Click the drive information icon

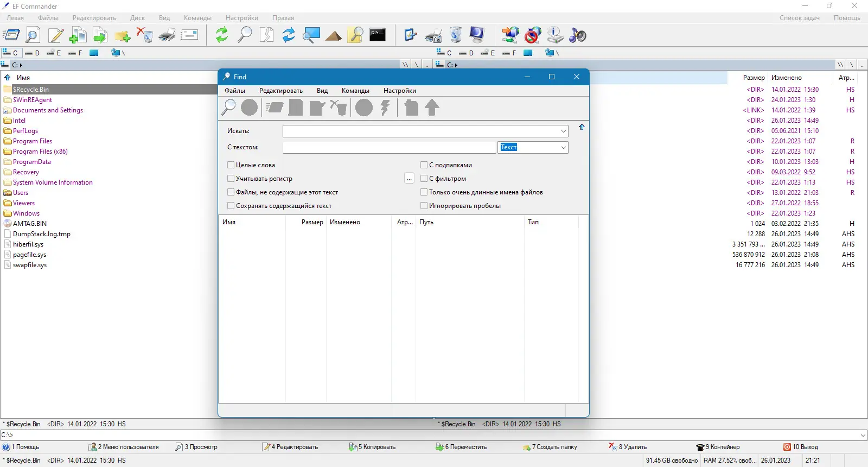[x=555, y=35]
